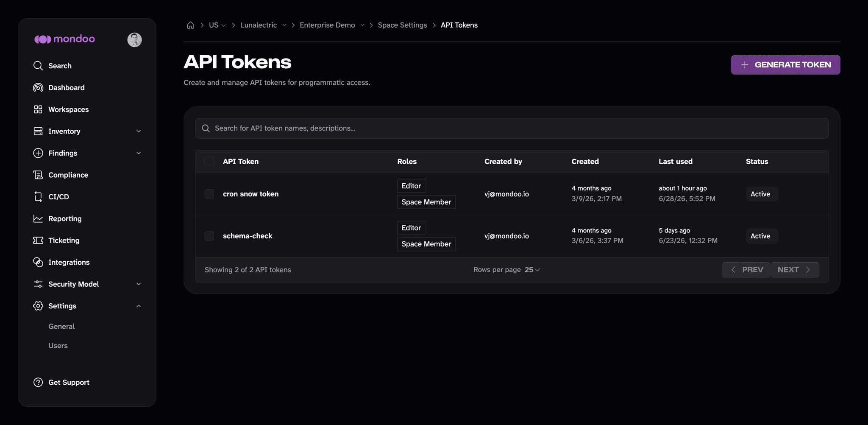Click the CI/CD icon

pyautogui.click(x=38, y=197)
